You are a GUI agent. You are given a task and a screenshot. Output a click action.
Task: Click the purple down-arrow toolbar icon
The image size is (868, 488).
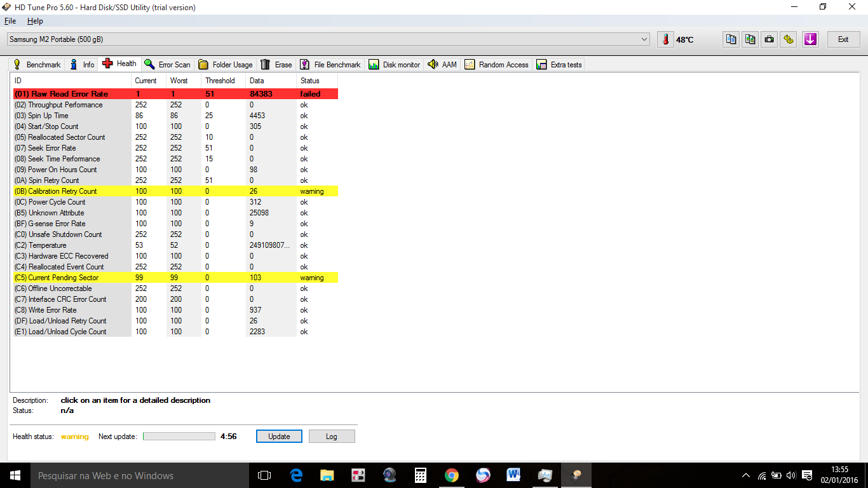[x=810, y=39]
